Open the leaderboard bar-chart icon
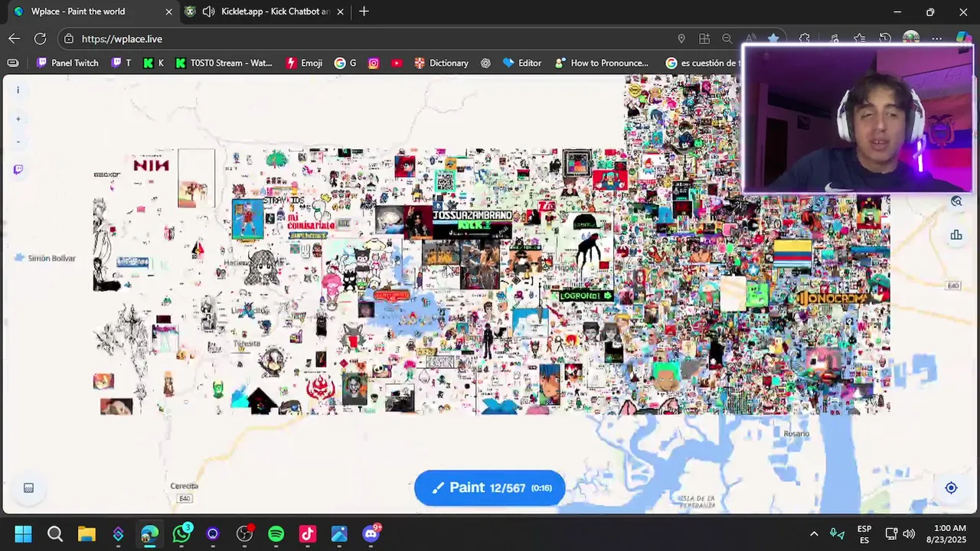 coord(956,235)
